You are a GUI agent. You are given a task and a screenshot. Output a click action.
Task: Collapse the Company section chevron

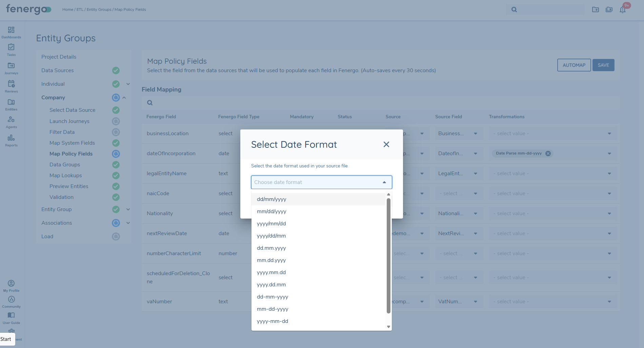click(124, 98)
